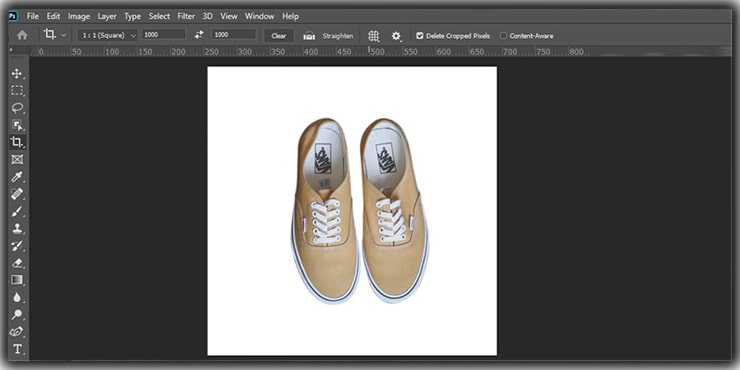Open the Type menu
The width and height of the screenshot is (740, 370).
[x=133, y=16]
